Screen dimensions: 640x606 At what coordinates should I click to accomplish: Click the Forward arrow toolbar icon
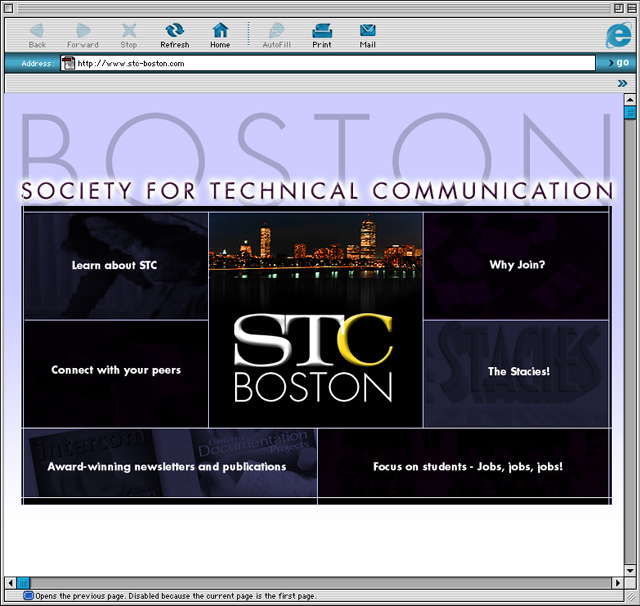pos(83,31)
